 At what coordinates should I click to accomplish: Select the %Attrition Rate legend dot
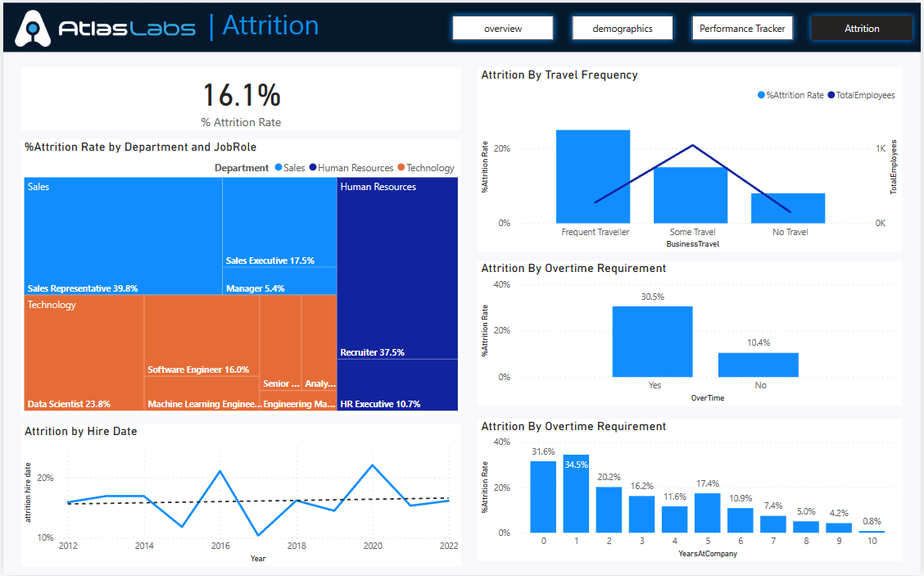pos(761,96)
